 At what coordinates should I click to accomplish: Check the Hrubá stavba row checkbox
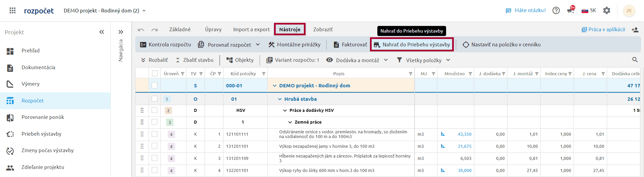(155, 99)
